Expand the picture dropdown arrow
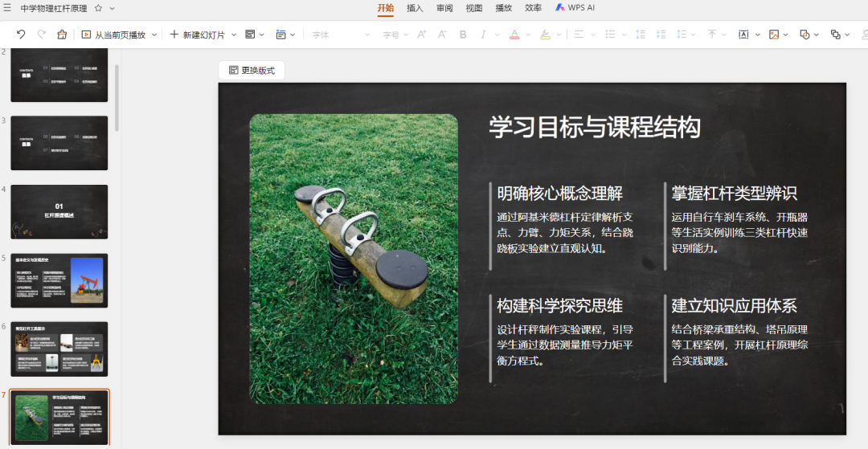This screenshot has height=449, width=868. [785, 35]
